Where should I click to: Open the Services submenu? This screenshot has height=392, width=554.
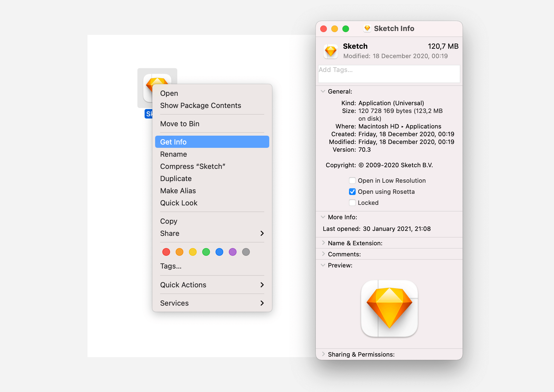212,303
